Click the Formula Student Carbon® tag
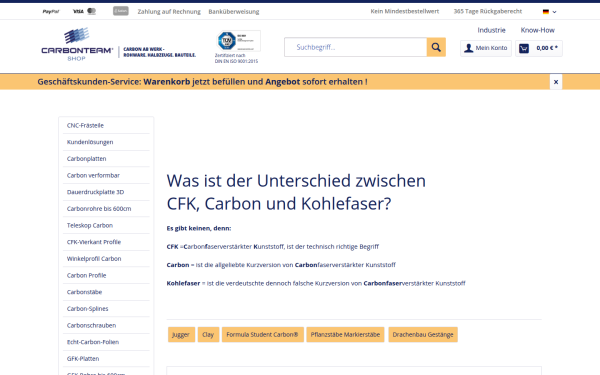The width and height of the screenshot is (600, 375). coord(262,334)
